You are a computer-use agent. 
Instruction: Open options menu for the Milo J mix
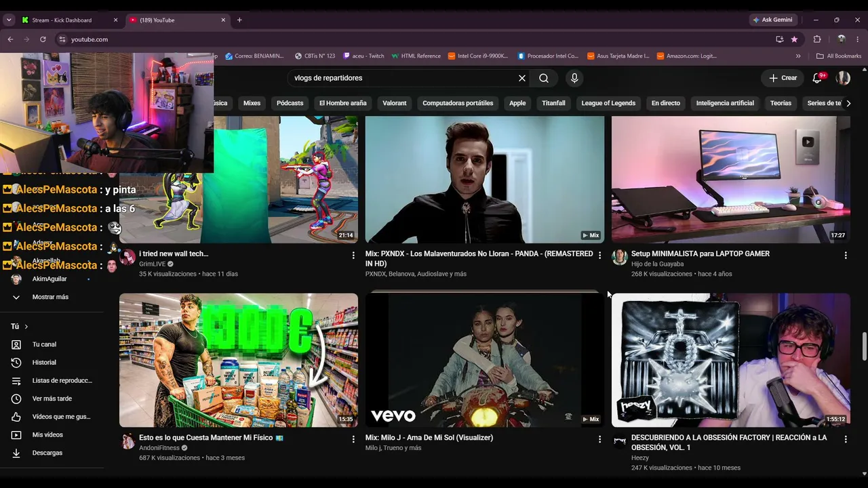(599, 439)
